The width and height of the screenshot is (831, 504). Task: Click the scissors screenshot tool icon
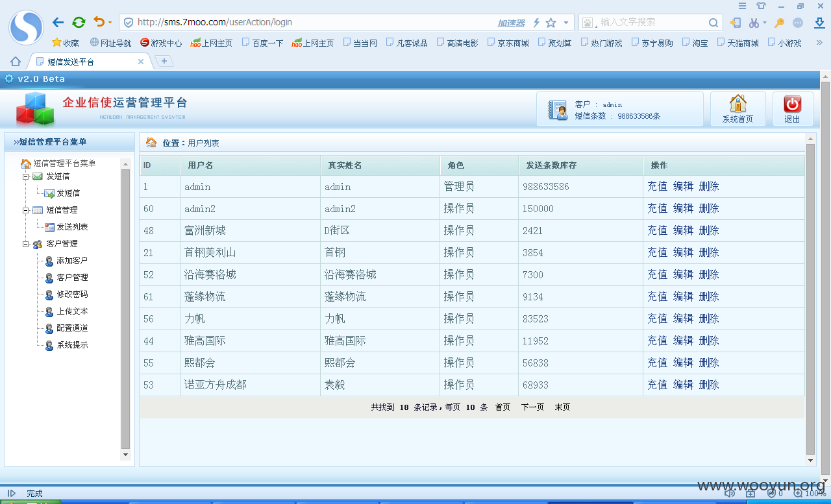pyautogui.click(x=753, y=23)
